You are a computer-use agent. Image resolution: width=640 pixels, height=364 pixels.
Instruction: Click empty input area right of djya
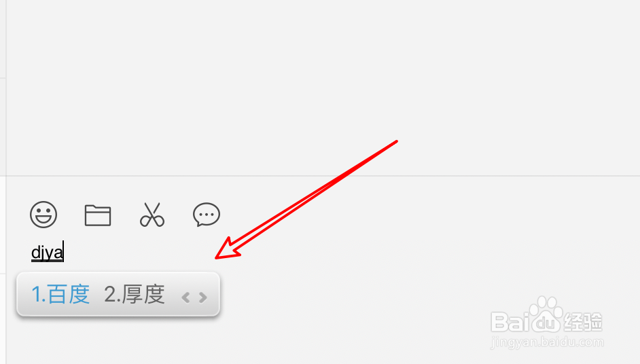(x=327, y=252)
